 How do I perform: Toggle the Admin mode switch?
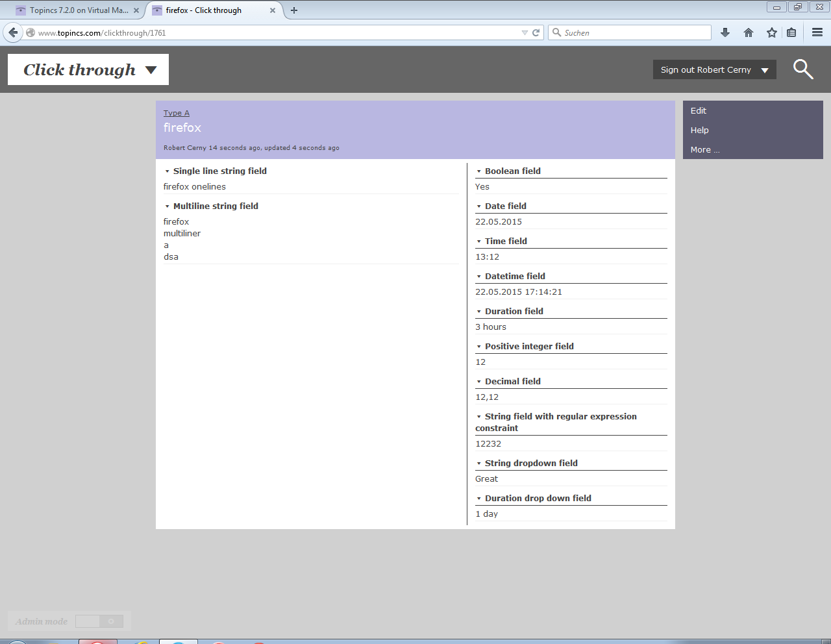[x=99, y=621]
